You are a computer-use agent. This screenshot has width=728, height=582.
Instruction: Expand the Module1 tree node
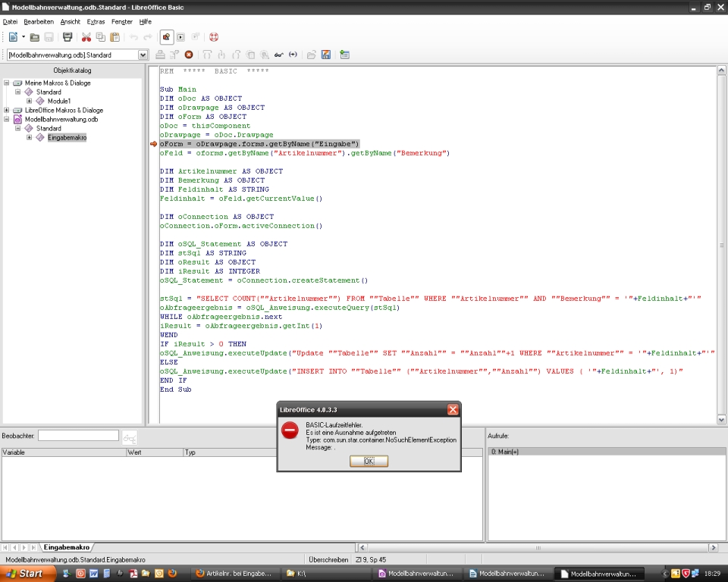[x=30, y=102]
